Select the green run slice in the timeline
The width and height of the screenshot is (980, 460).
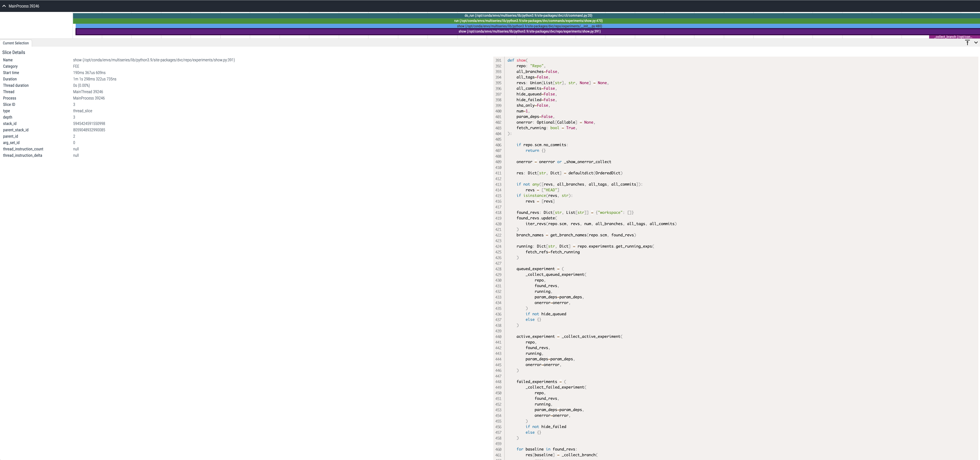pyautogui.click(x=527, y=21)
